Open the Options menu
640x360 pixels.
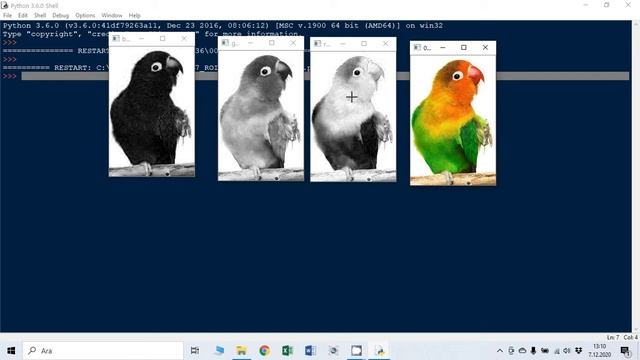(85, 16)
